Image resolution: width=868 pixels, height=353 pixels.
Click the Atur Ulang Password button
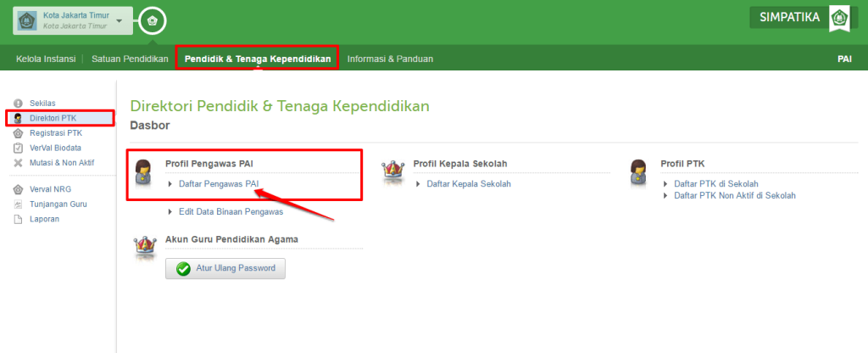pyautogui.click(x=225, y=268)
